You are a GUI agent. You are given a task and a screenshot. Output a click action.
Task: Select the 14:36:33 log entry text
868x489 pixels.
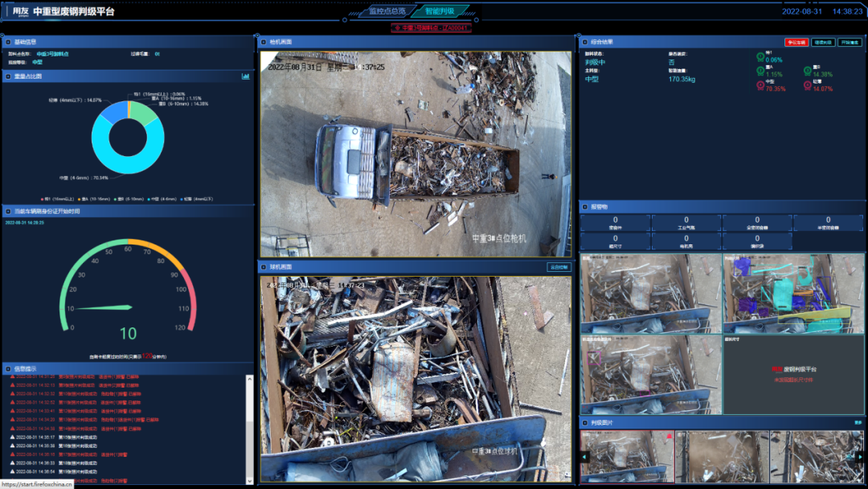[56, 463]
